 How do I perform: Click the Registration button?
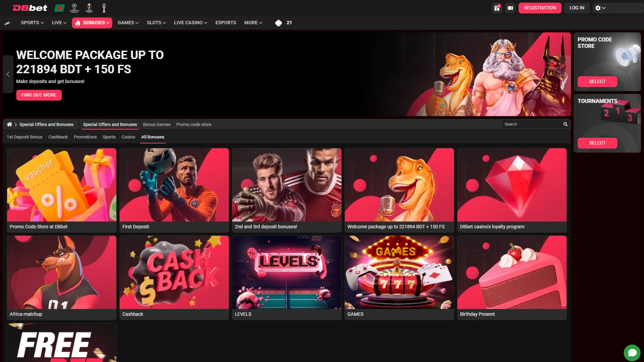click(x=540, y=8)
